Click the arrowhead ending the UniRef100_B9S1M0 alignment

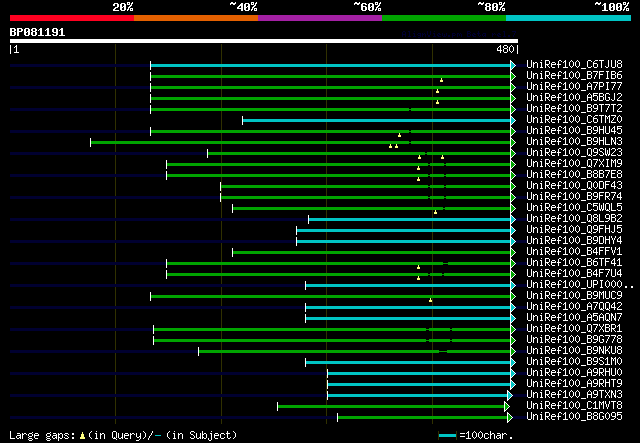point(513,363)
